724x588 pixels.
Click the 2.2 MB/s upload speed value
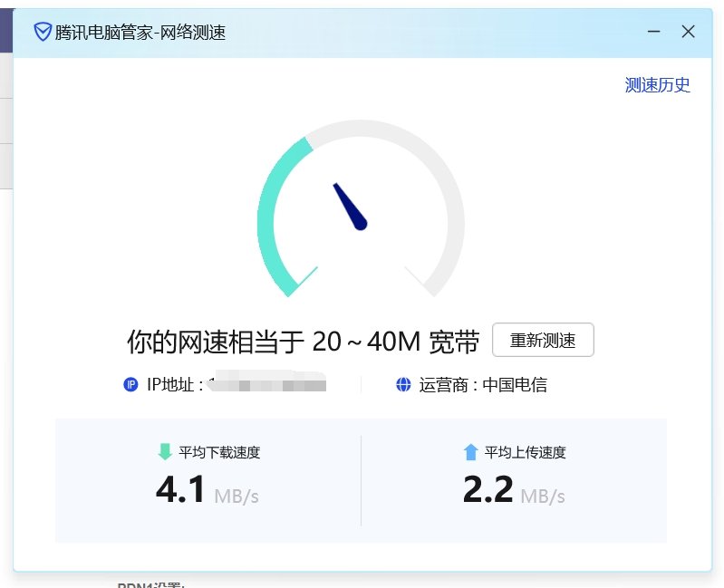click(x=513, y=492)
